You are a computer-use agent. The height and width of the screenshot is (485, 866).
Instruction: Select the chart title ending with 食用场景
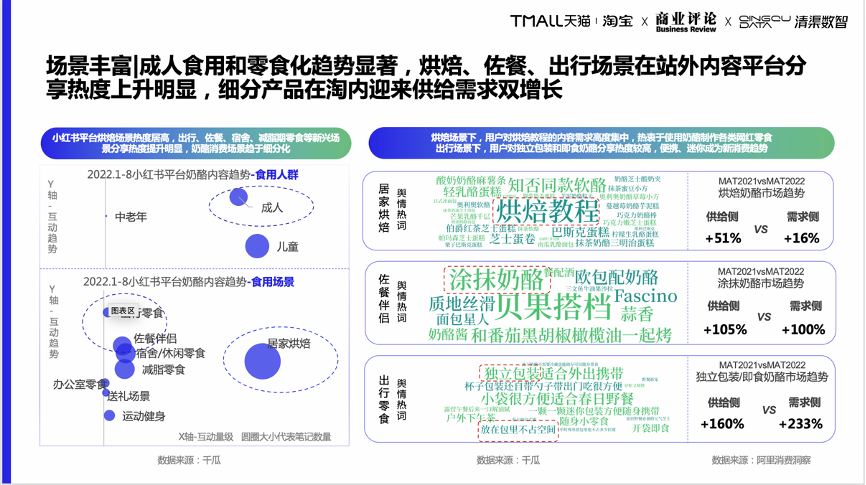[188, 282]
